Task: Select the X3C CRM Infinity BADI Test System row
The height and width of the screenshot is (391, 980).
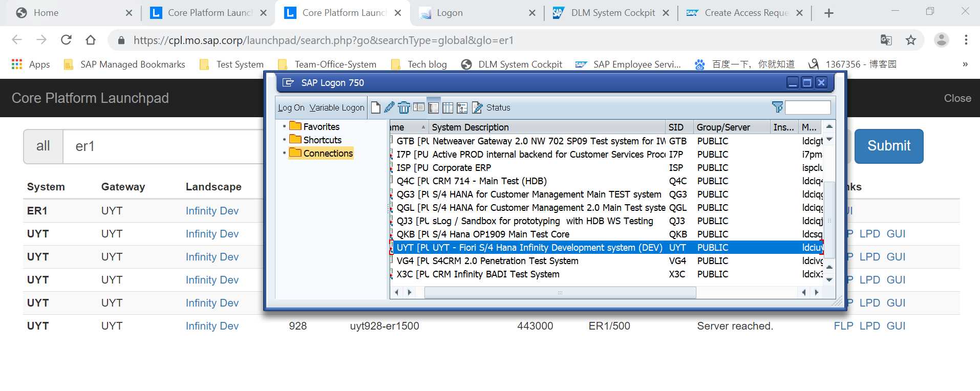Action: point(607,274)
